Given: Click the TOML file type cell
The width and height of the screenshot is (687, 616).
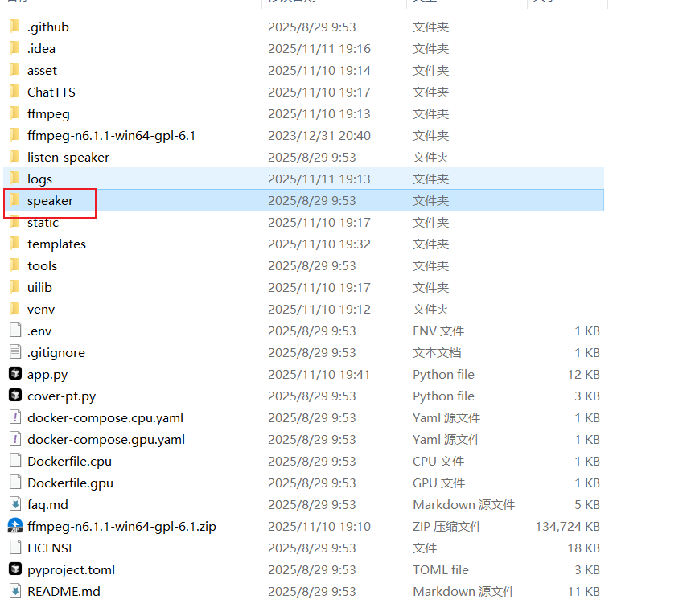Looking at the screenshot, I should click(441, 569).
